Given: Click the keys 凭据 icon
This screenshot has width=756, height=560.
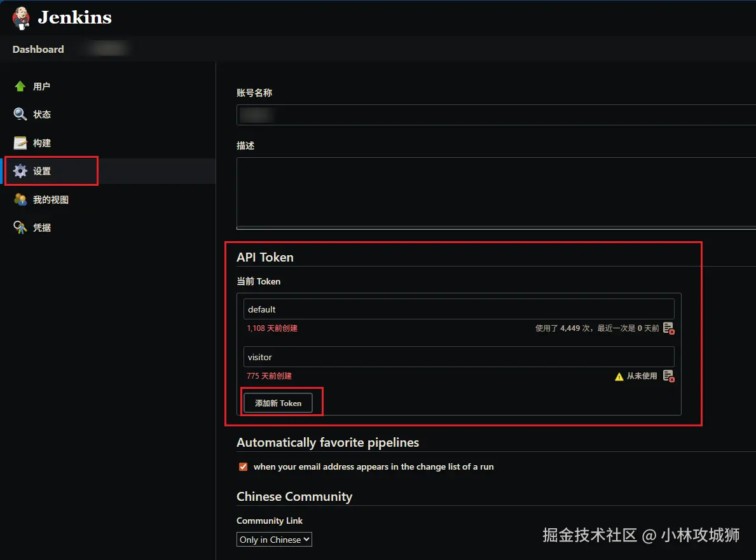Looking at the screenshot, I should point(20,227).
